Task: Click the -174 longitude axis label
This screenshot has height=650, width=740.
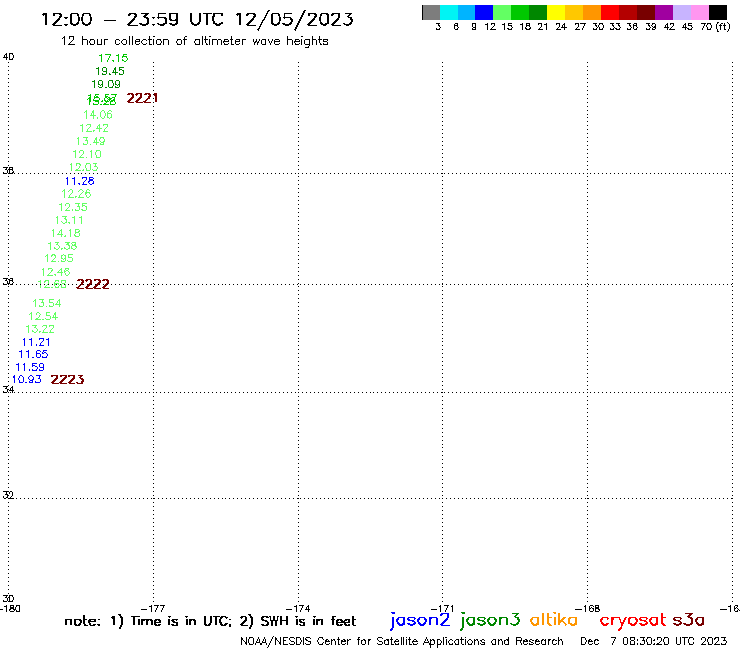Action: (x=298, y=608)
